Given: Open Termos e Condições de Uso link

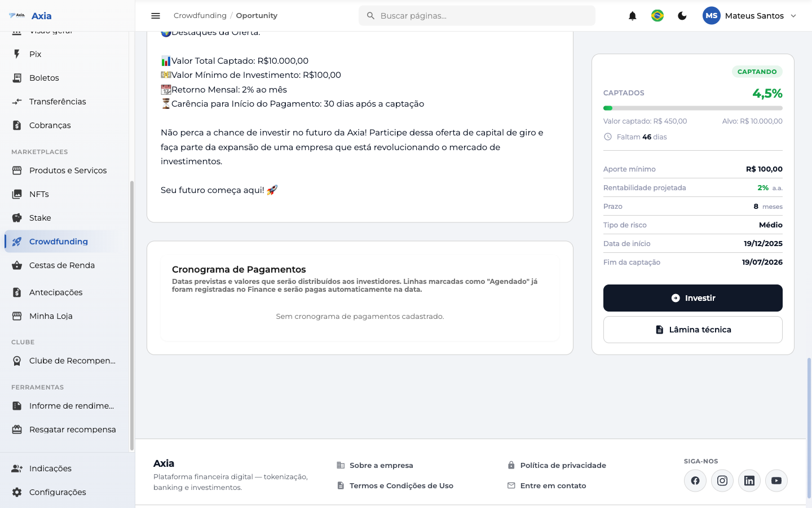Looking at the screenshot, I should click(x=401, y=486).
